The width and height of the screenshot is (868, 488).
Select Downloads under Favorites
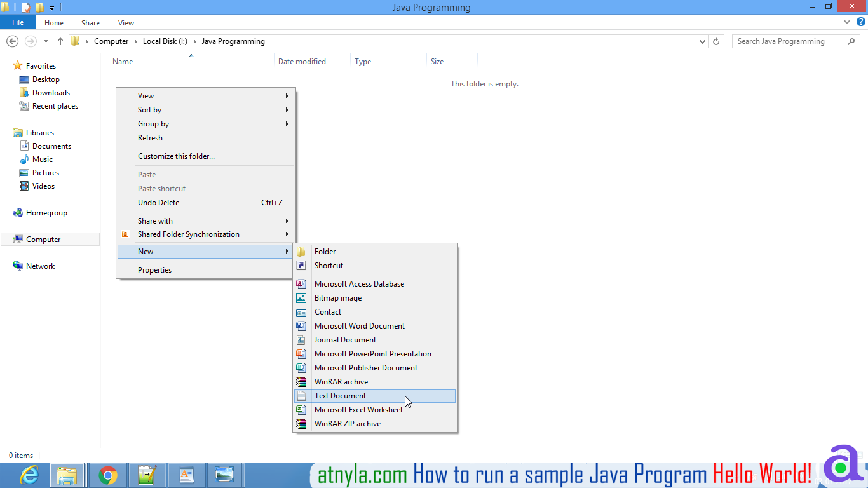point(51,92)
